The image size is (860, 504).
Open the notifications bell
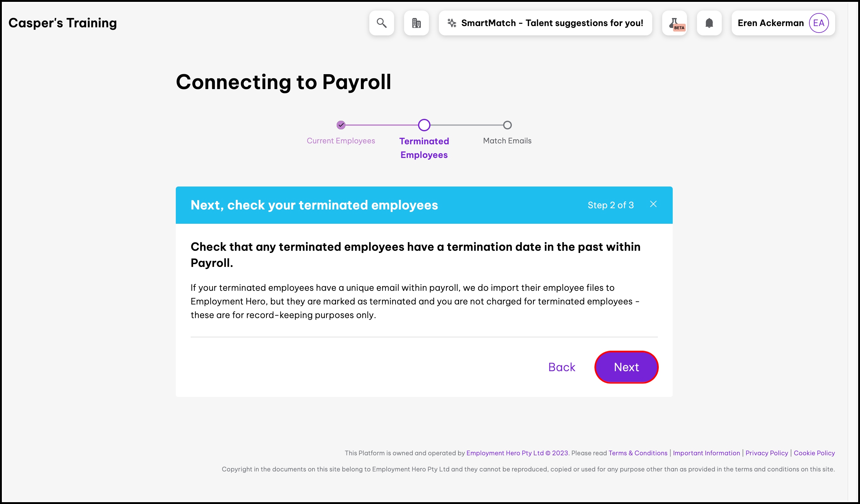pyautogui.click(x=709, y=23)
